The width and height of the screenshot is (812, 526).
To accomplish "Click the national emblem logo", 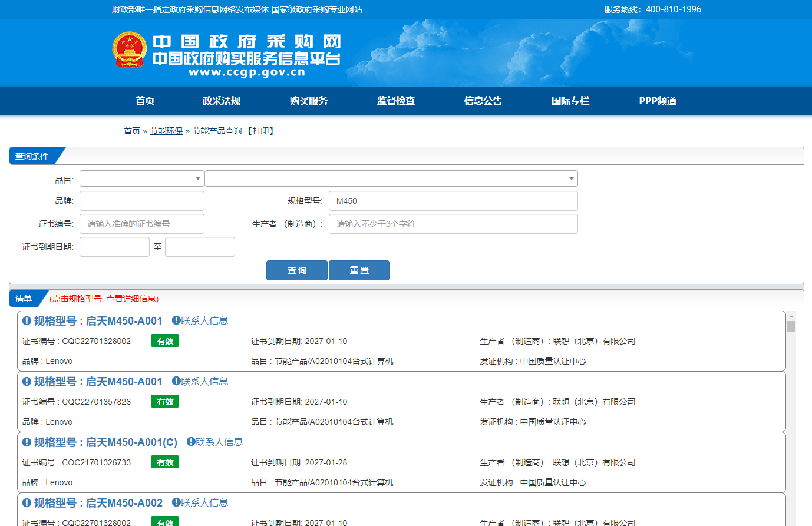I will [x=130, y=49].
